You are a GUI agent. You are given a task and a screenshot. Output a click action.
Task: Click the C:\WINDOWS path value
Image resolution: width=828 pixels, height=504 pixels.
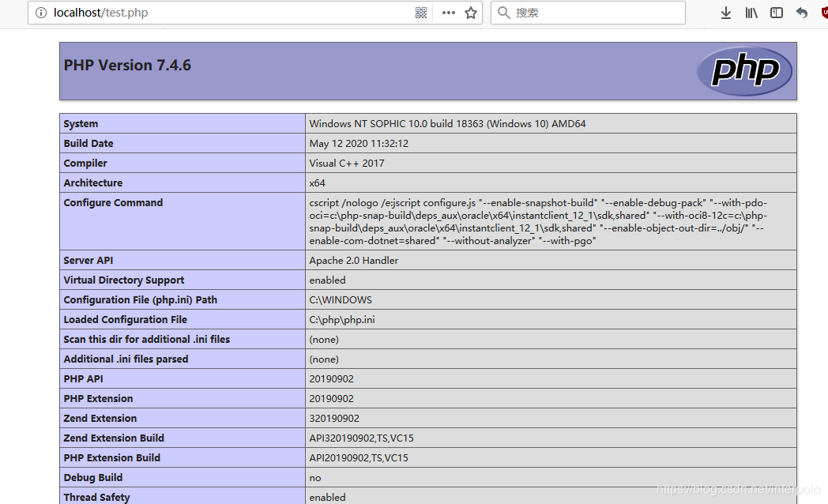coord(341,299)
